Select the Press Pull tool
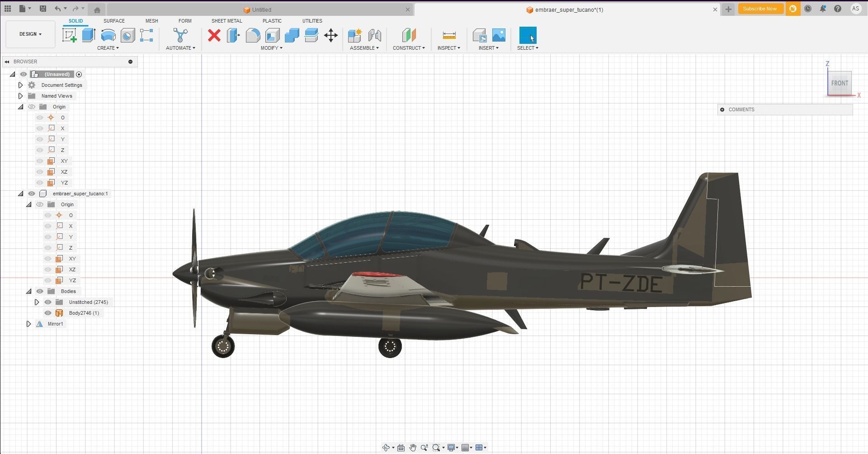 233,35
